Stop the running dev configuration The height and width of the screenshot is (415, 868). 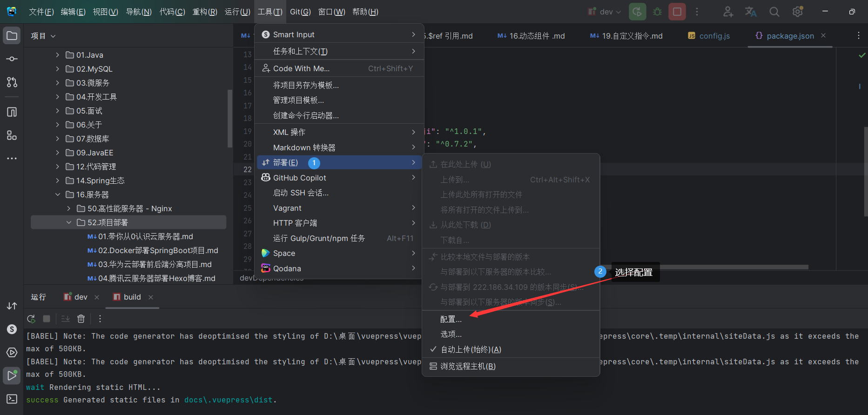point(677,12)
